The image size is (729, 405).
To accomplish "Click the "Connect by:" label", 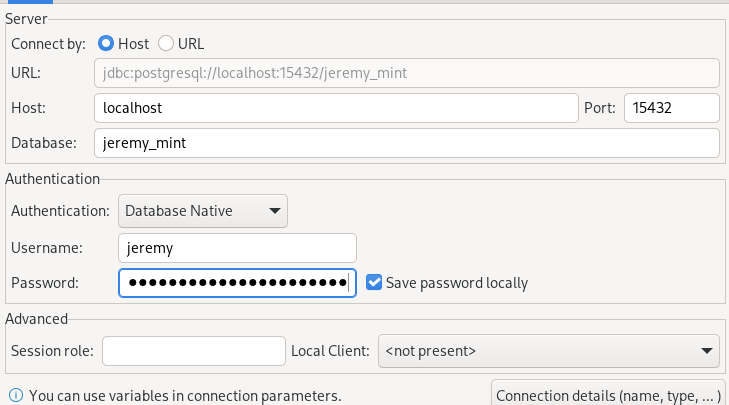I will tap(49, 44).
